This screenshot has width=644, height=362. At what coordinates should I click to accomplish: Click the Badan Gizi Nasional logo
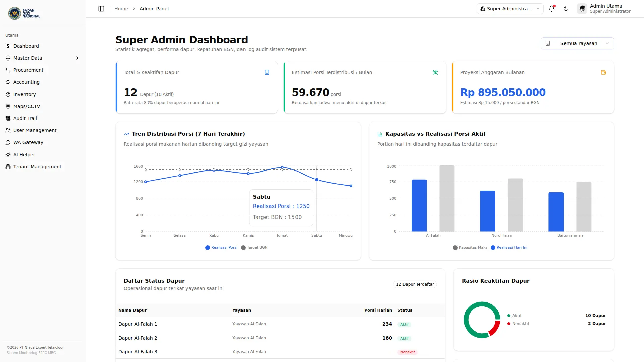24,13
